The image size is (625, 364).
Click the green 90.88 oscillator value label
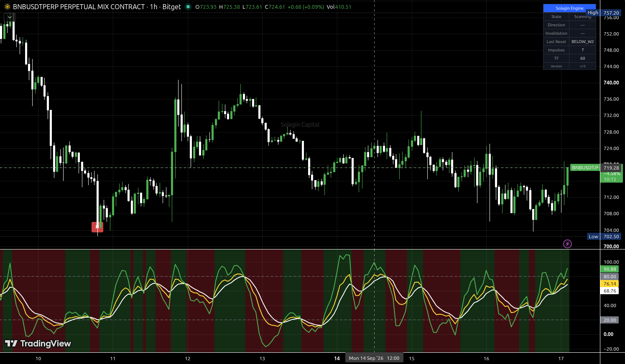[x=610, y=269]
